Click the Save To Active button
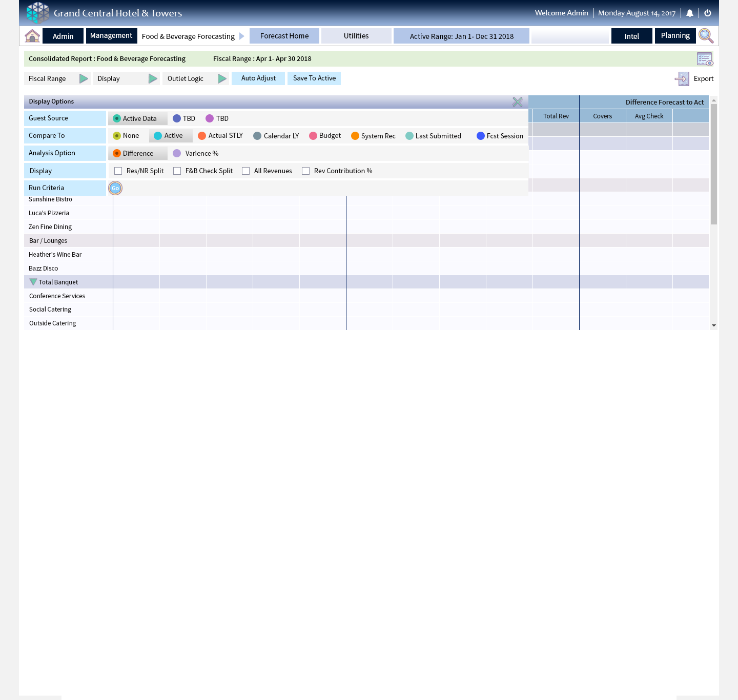The height and width of the screenshot is (700, 738). click(x=314, y=78)
